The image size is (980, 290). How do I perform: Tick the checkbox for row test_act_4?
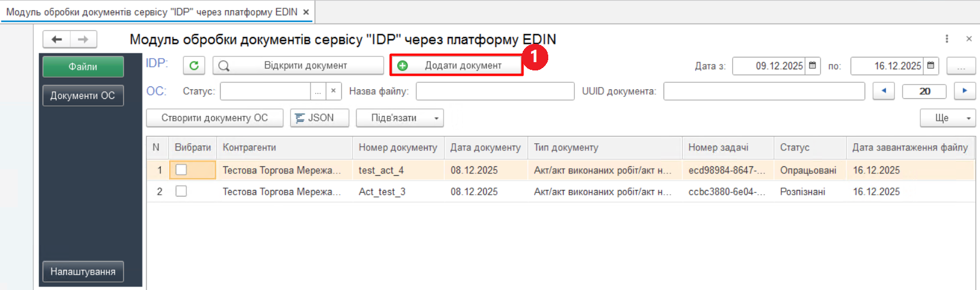[182, 170]
